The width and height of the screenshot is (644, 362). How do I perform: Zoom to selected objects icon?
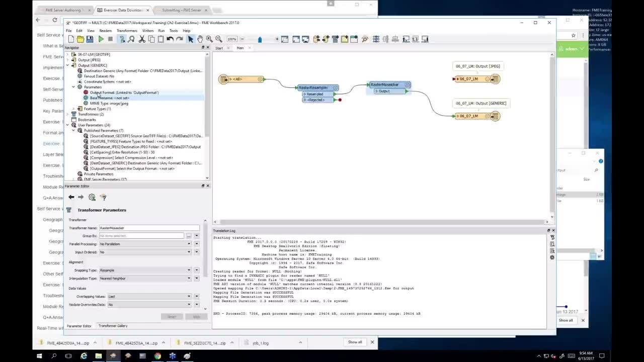click(285, 39)
